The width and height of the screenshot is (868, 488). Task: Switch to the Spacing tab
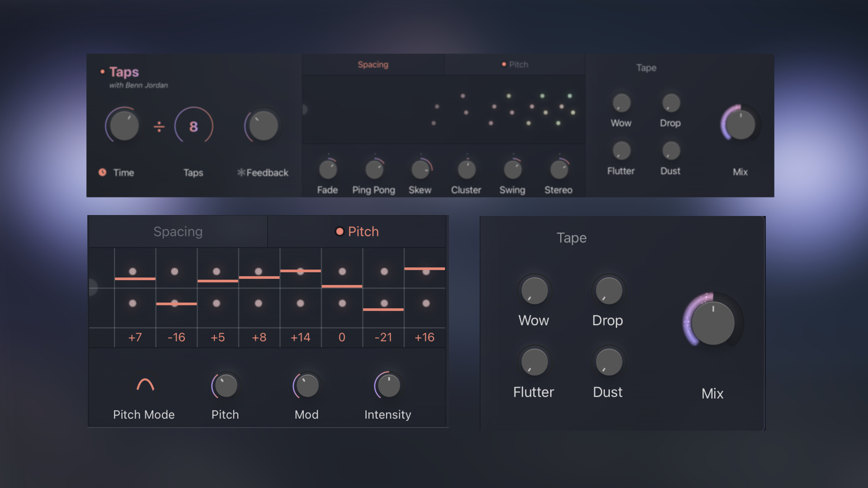point(178,231)
